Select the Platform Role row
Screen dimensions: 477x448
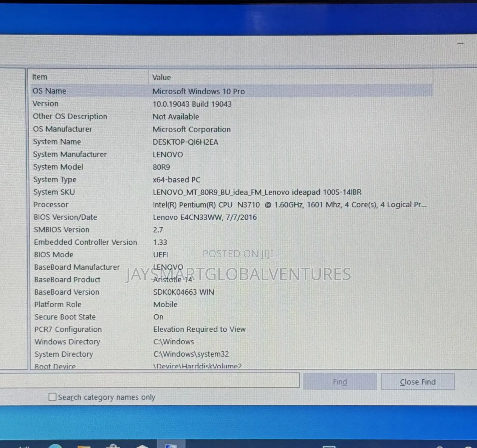coord(232,304)
